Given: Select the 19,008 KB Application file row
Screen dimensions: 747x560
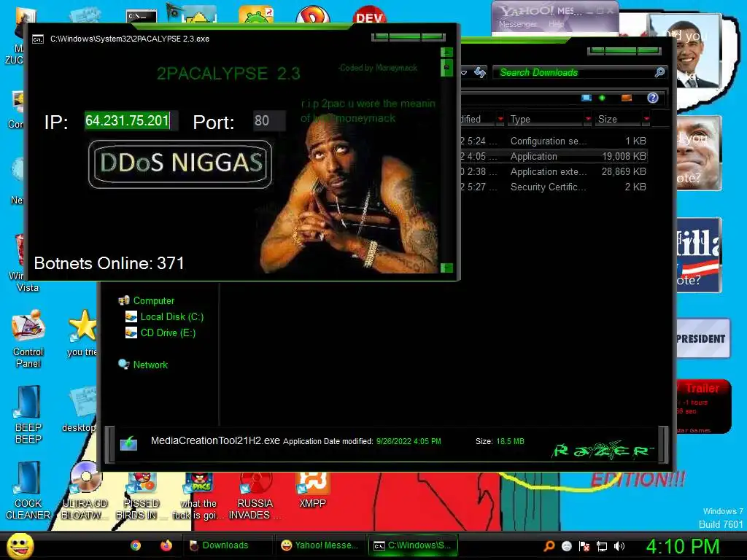Looking at the screenshot, I should pos(553,156).
